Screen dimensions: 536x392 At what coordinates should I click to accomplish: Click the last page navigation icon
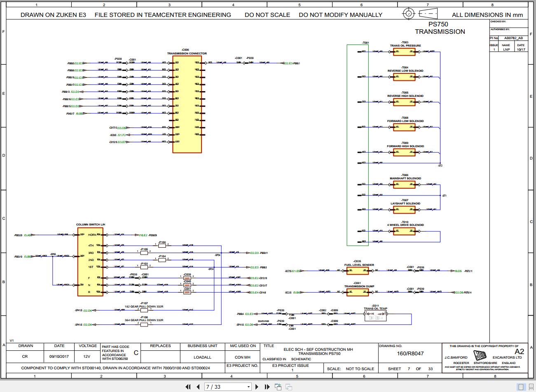point(267,386)
